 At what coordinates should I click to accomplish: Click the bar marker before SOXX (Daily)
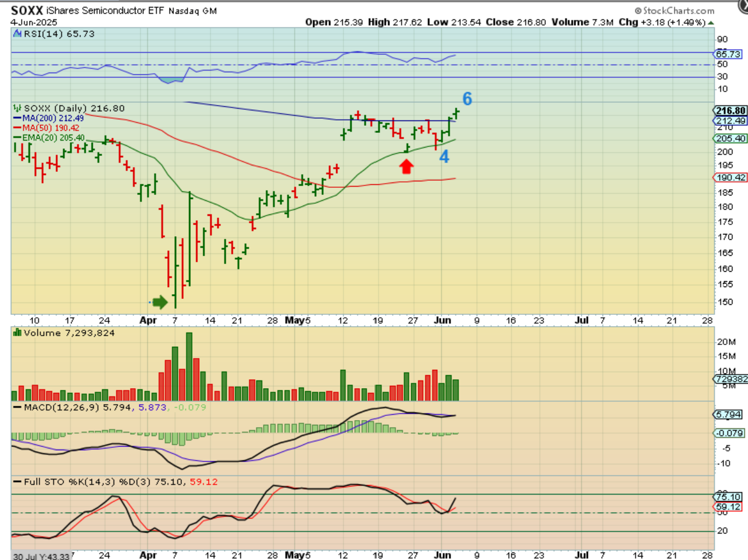17,109
